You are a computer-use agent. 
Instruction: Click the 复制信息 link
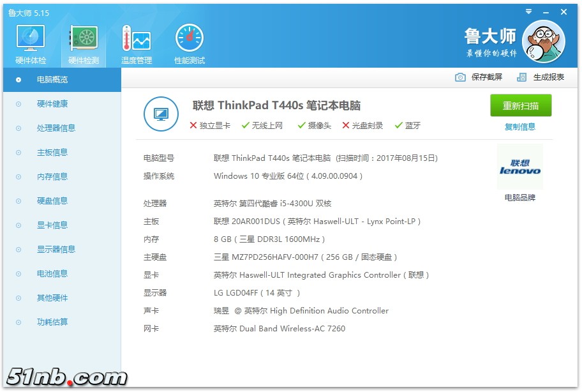(519, 127)
